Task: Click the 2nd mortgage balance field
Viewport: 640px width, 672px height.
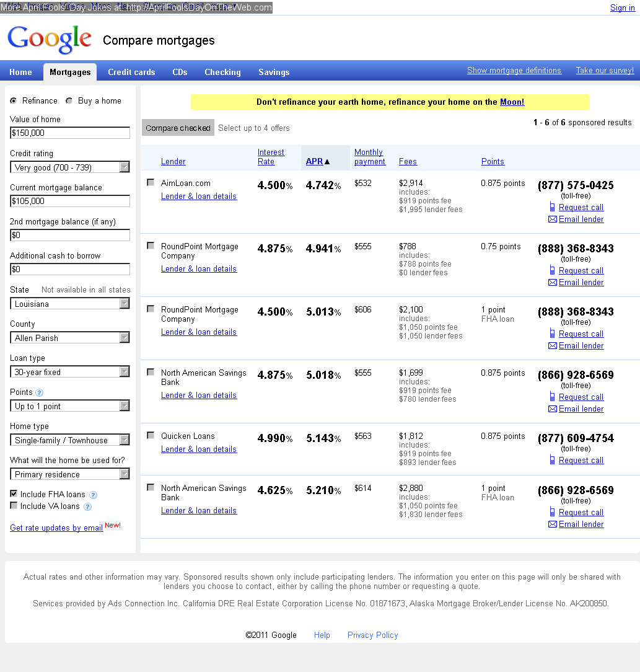Action: click(70, 235)
